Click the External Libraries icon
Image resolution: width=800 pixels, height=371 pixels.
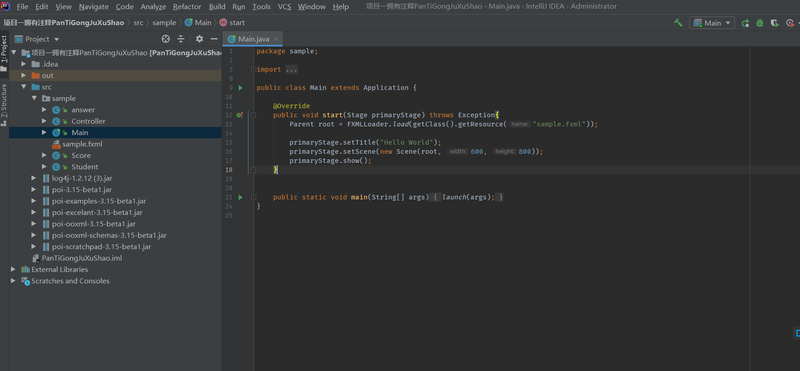pos(26,269)
